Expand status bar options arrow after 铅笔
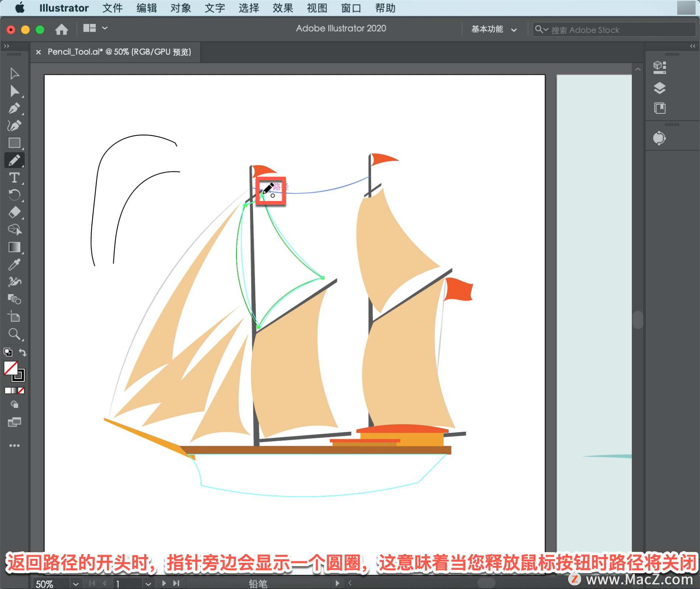The width and height of the screenshot is (700, 589). [337, 583]
